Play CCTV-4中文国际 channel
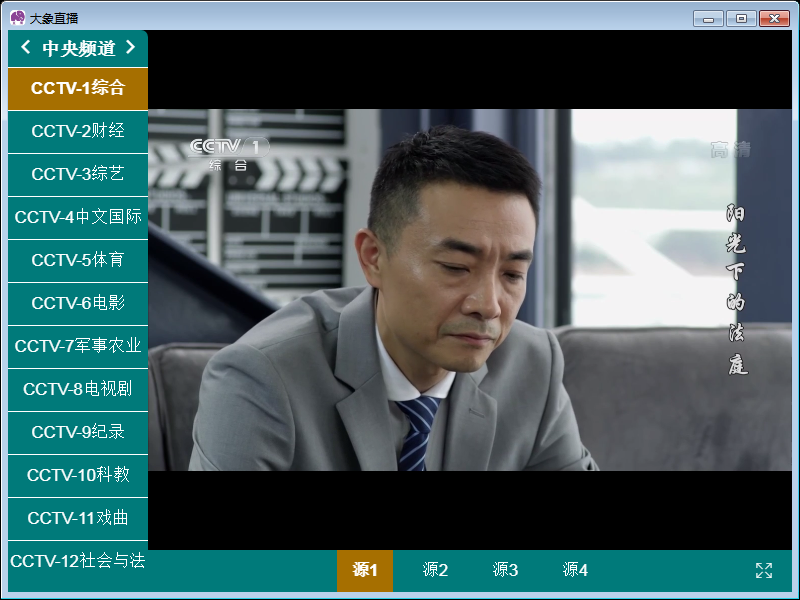800x600 pixels. (x=78, y=217)
